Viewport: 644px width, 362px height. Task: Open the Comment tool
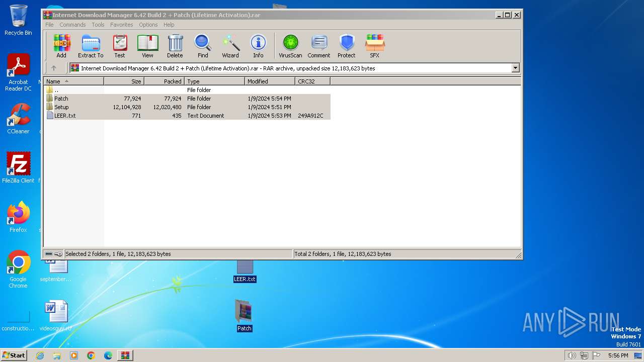tap(319, 46)
